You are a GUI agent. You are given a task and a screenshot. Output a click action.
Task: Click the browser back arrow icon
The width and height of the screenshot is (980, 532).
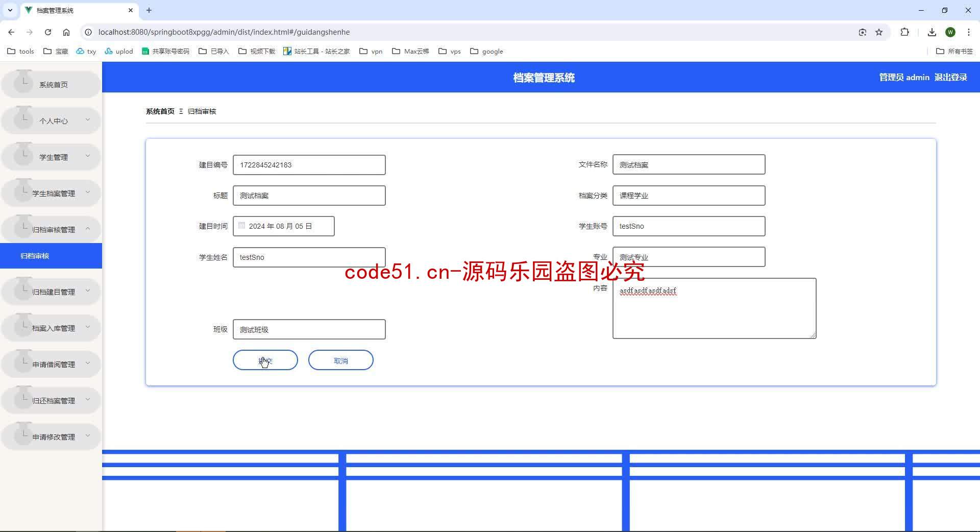tap(11, 32)
